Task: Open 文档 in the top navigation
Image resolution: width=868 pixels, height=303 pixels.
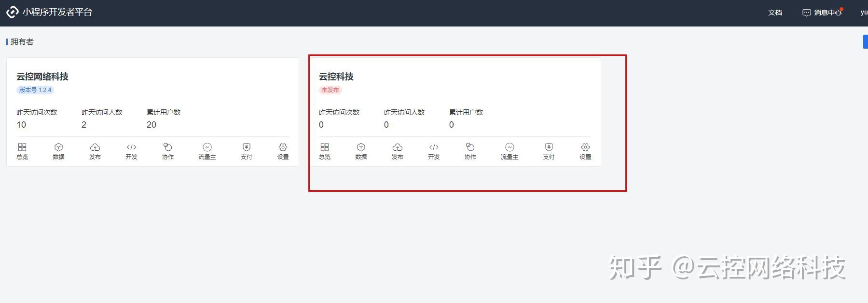Action: [x=775, y=13]
